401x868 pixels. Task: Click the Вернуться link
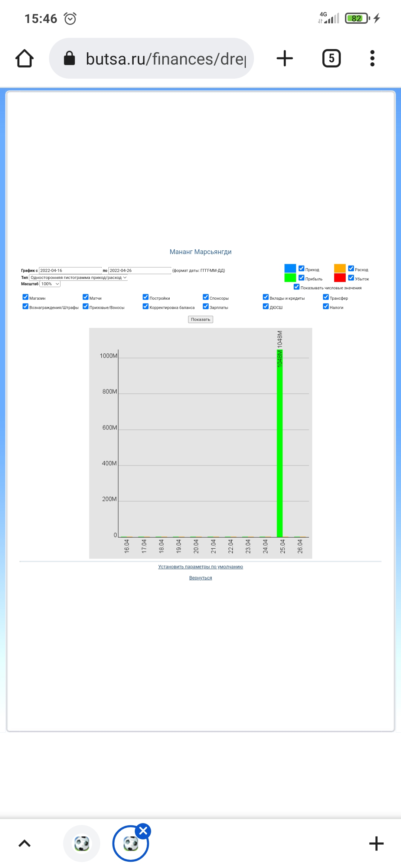(200, 578)
